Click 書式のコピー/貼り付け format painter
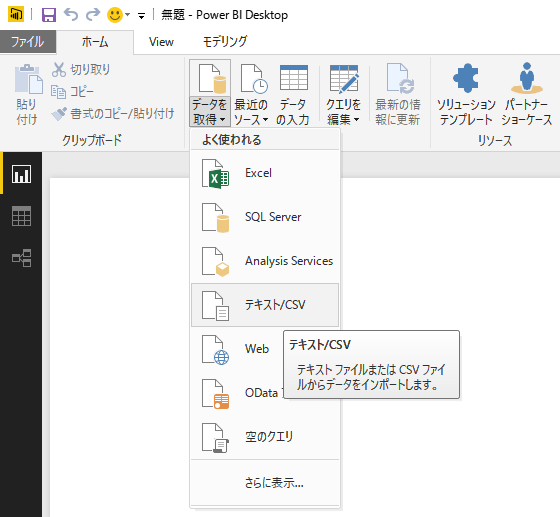 click(113, 114)
